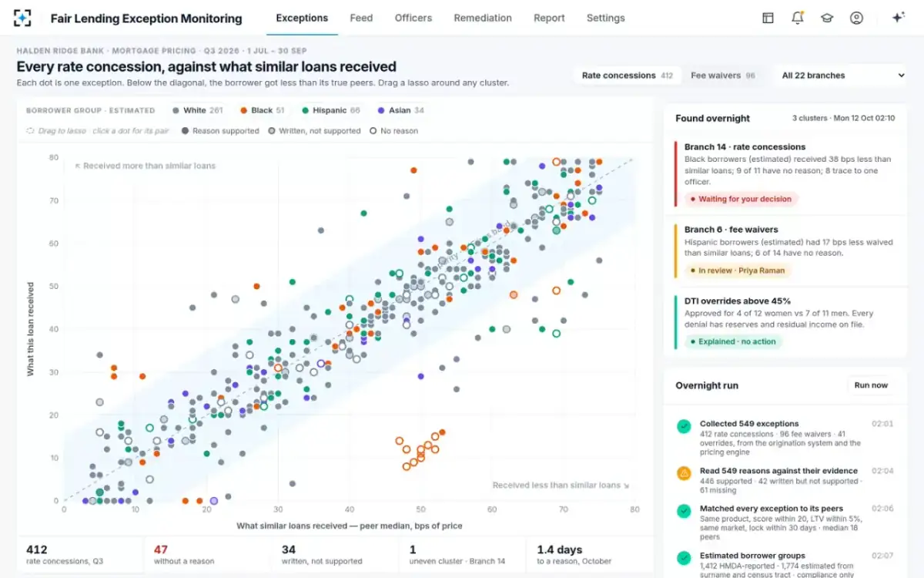The height and width of the screenshot is (578, 924).
Task: Open the user profile icon
Action: pyautogui.click(x=856, y=18)
